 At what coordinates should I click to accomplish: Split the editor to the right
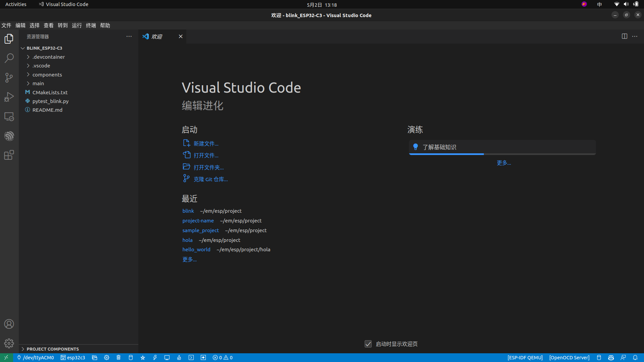click(625, 36)
